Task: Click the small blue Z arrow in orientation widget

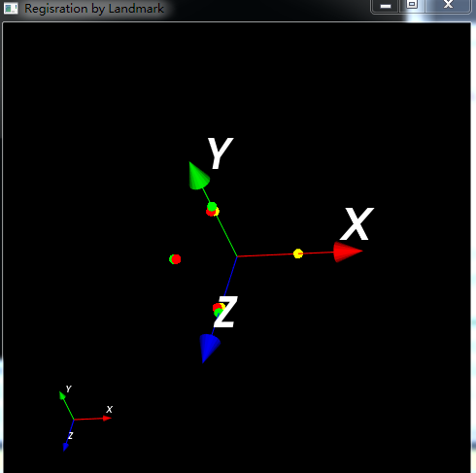Action: 65,447
